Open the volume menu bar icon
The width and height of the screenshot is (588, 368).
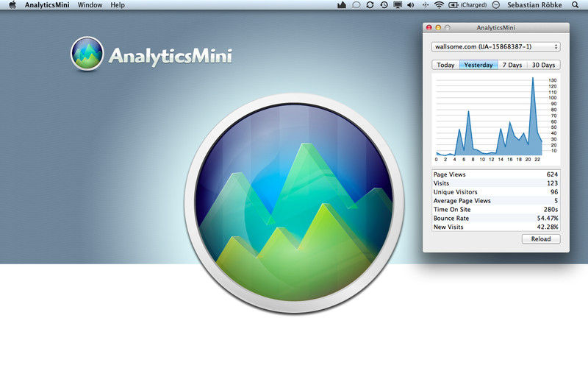[411, 5]
